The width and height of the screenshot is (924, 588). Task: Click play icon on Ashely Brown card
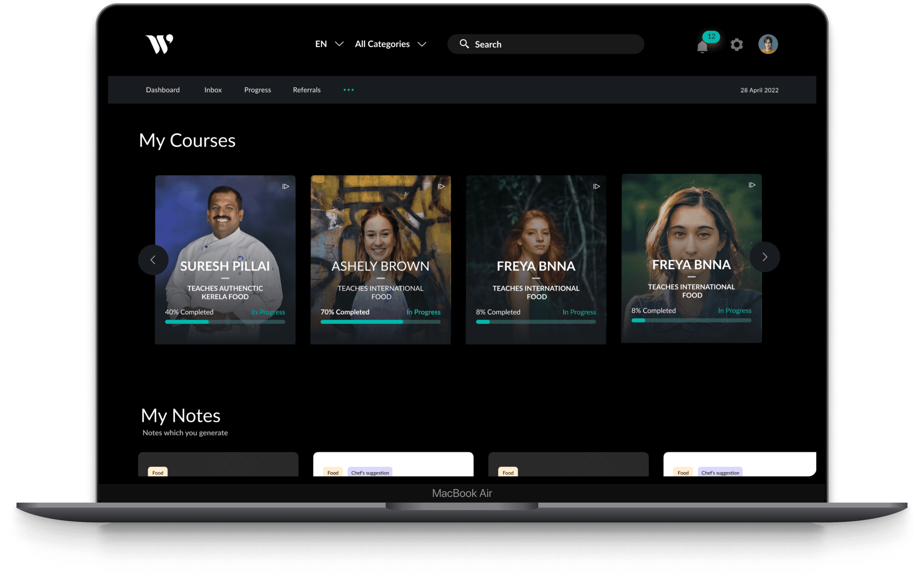click(x=441, y=186)
